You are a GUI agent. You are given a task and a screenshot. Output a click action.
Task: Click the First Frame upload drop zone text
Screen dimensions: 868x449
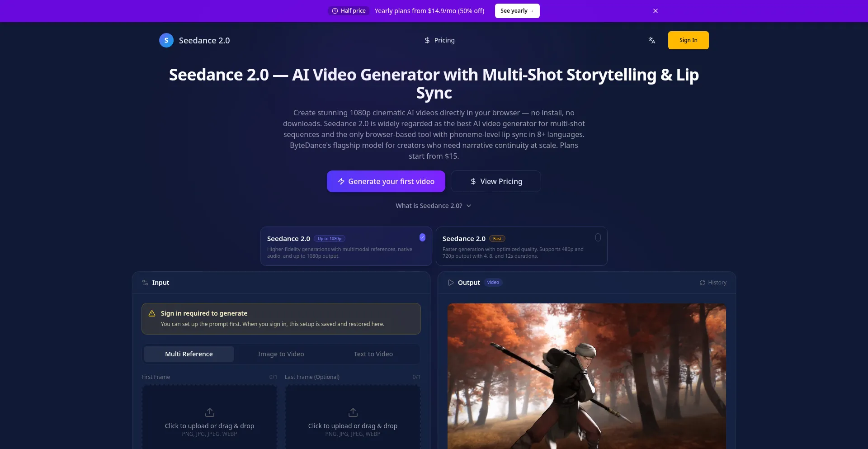[x=210, y=426]
